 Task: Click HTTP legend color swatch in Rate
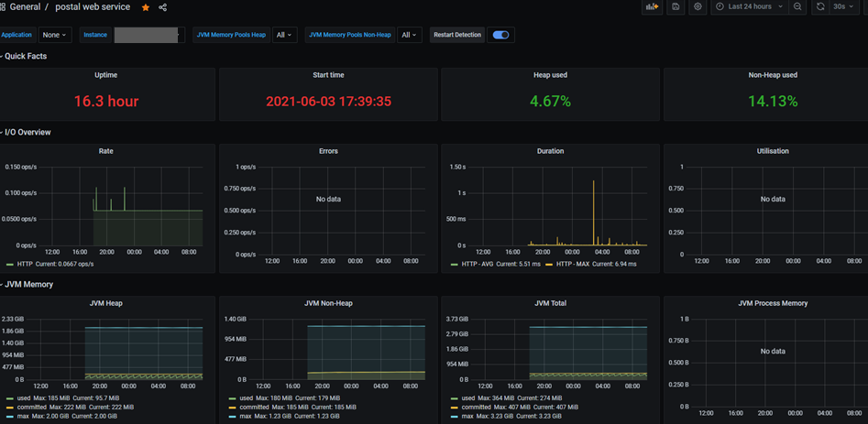click(x=9, y=265)
